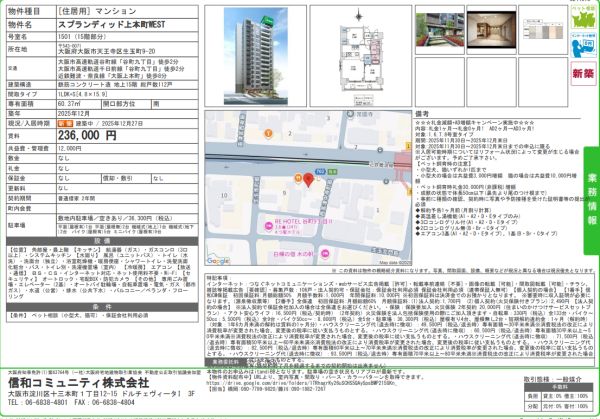Click the pet-friendly badge icon

coord(584,17)
